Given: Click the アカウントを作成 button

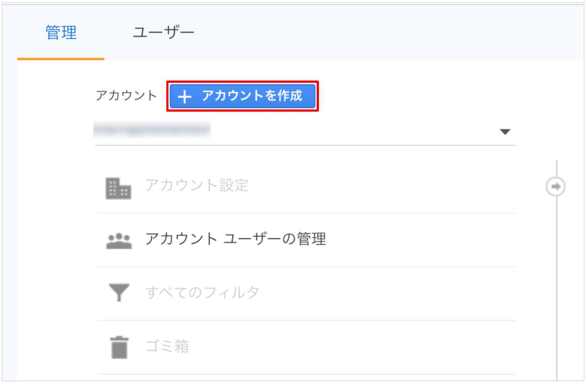Looking at the screenshot, I should pyautogui.click(x=243, y=96).
